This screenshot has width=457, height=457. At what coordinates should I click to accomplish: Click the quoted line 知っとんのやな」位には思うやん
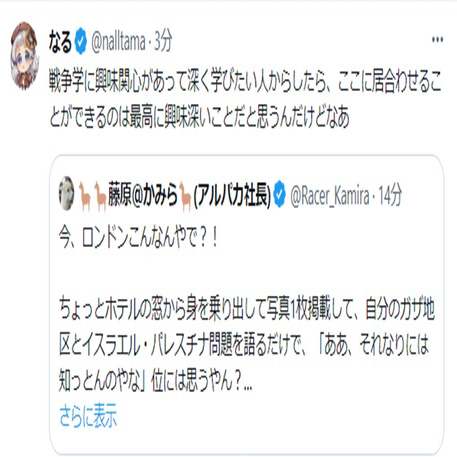[155, 381]
